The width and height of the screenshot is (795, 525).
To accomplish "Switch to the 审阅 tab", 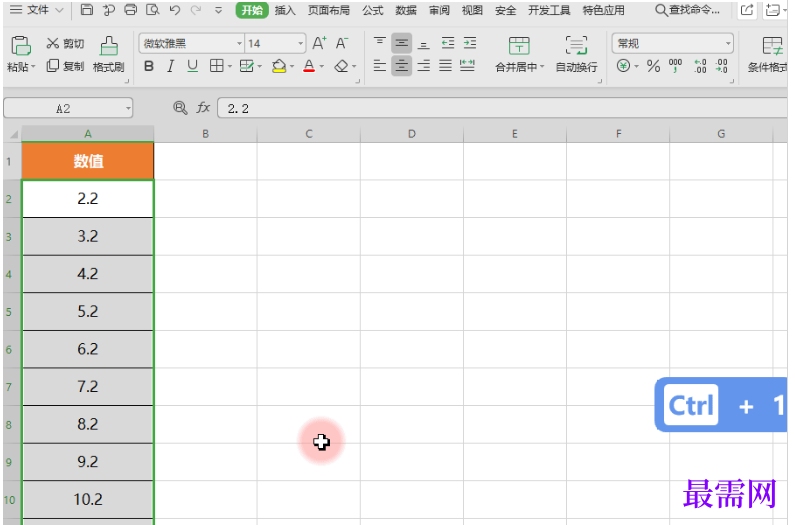I will pyautogui.click(x=439, y=10).
